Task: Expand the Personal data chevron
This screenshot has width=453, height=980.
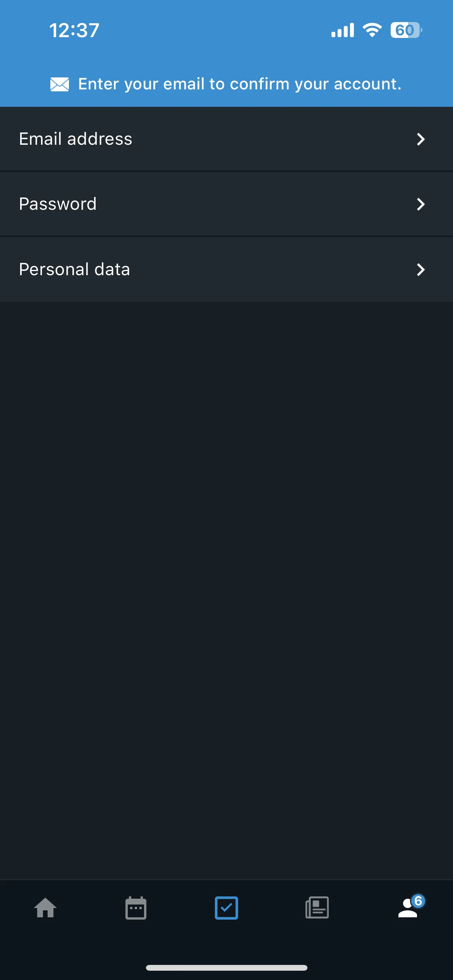Action: click(421, 269)
